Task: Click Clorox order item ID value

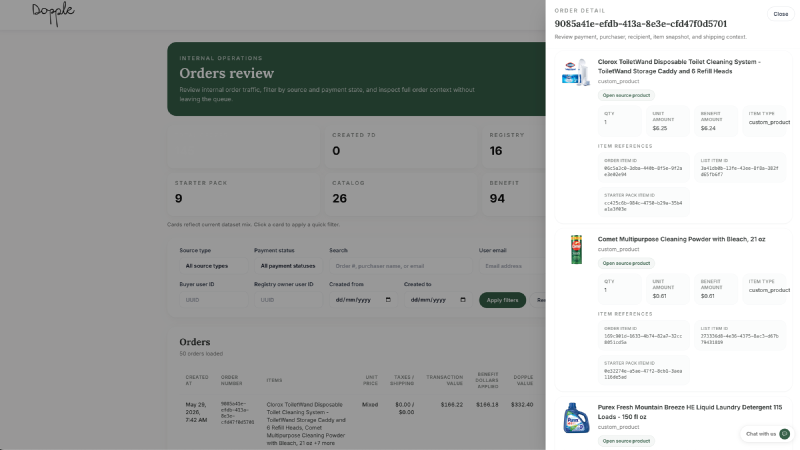Action: pos(643,171)
